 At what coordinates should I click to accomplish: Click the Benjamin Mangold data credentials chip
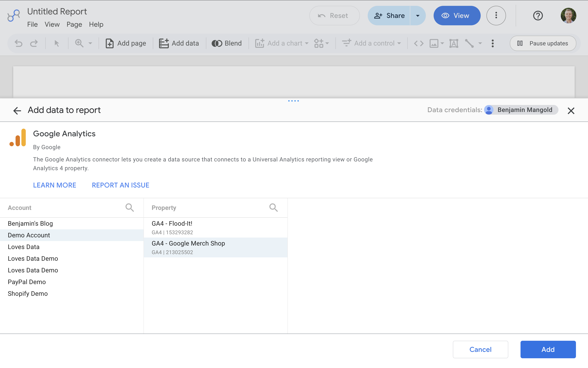(521, 110)
